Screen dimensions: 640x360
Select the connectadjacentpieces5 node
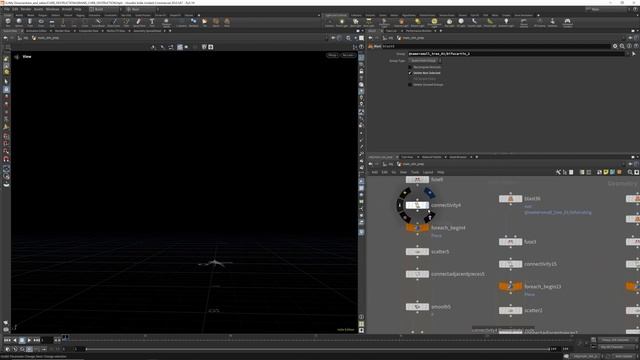417,274
